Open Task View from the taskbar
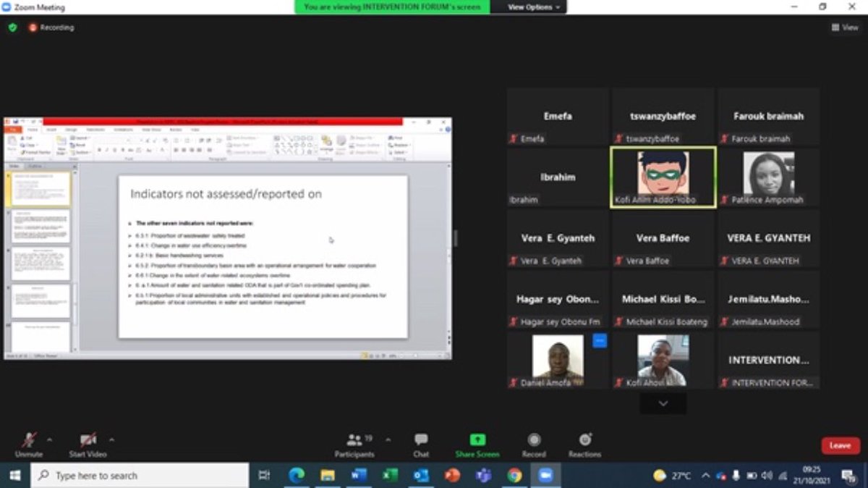The image size is (868, 488). [264, 476]
